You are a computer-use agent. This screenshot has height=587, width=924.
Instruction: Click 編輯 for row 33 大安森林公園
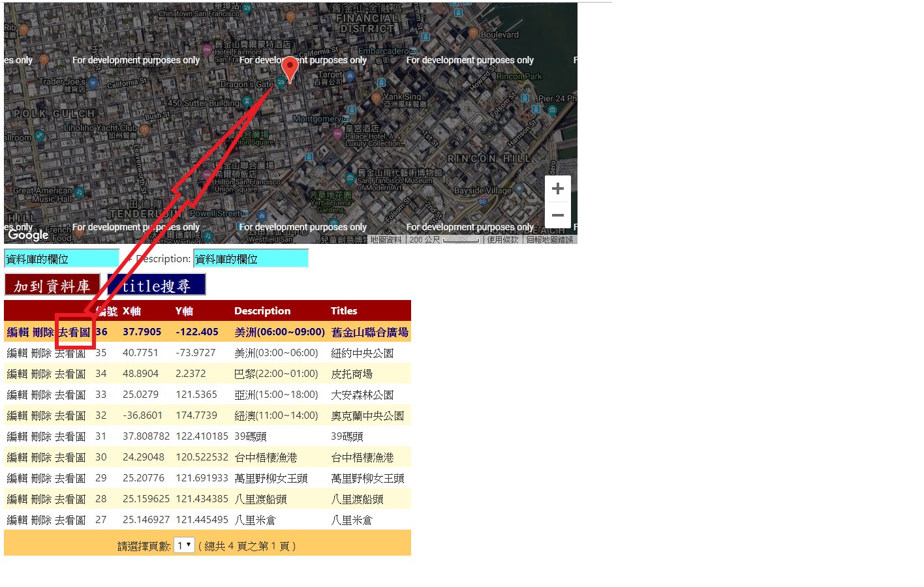coord(18,395)
